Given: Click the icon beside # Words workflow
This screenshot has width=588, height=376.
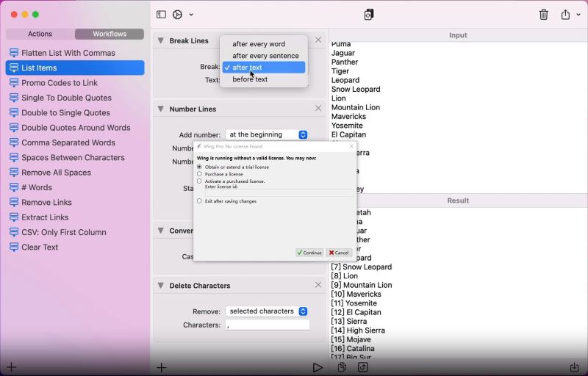Looking at the screenshot, I should [x=14, y=187].
